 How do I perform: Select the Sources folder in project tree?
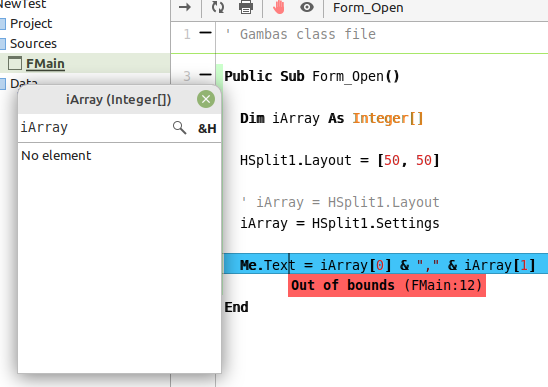tap(33, 44)
